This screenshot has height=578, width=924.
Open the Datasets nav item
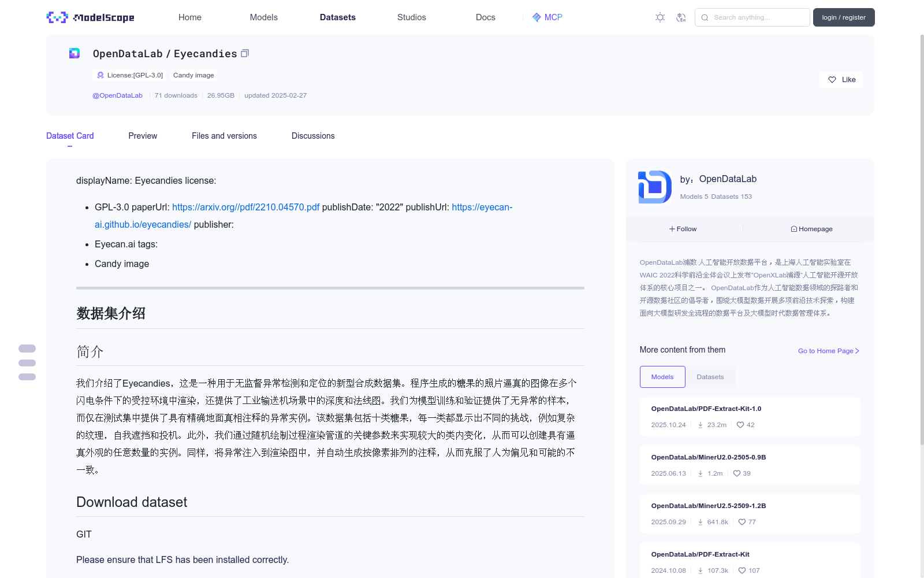coord(338,17)
